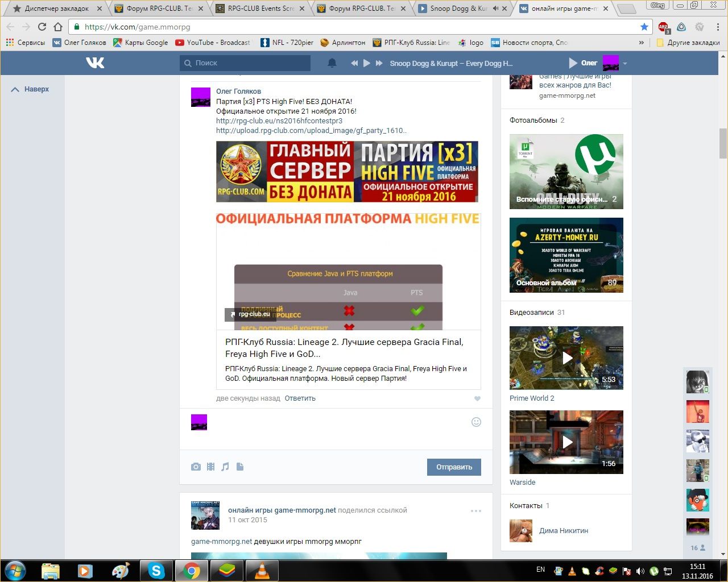
Task: Open the Сервисы apps bookmark
Action: point(26,43)
